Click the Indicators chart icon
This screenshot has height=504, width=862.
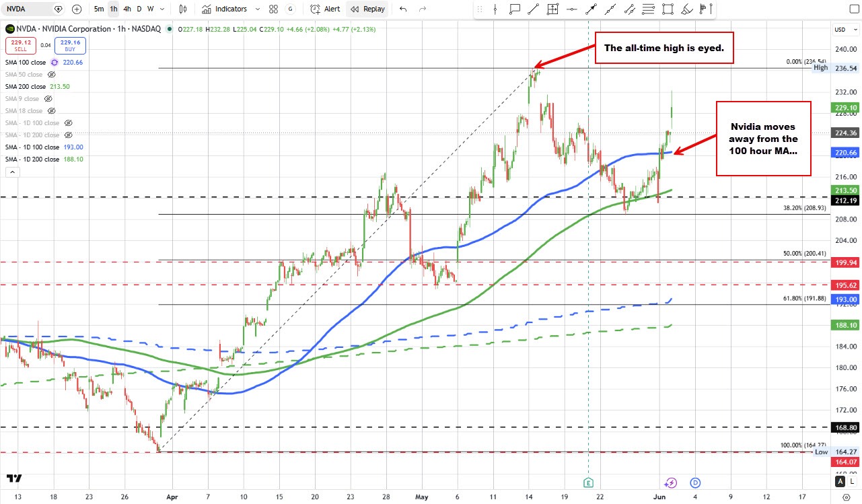[207, 9]
